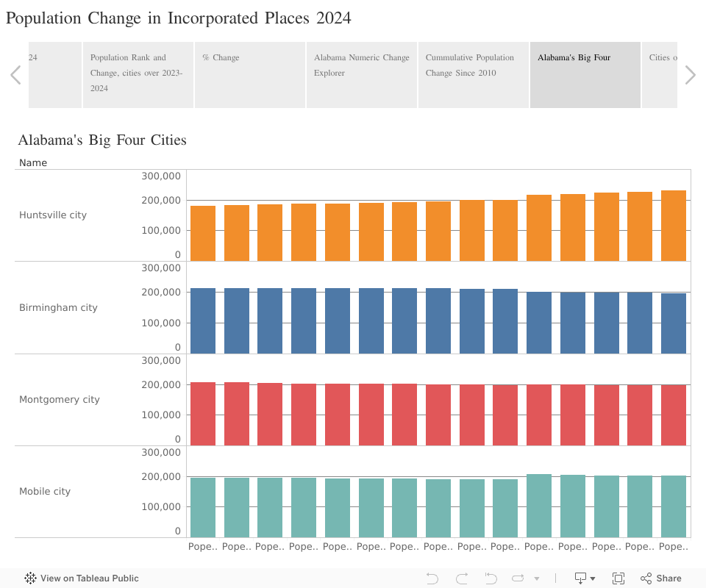Open View on Tableau Public link
This screenshot has height=588, width=706.
pyautogui.click(x=82, y=578)
